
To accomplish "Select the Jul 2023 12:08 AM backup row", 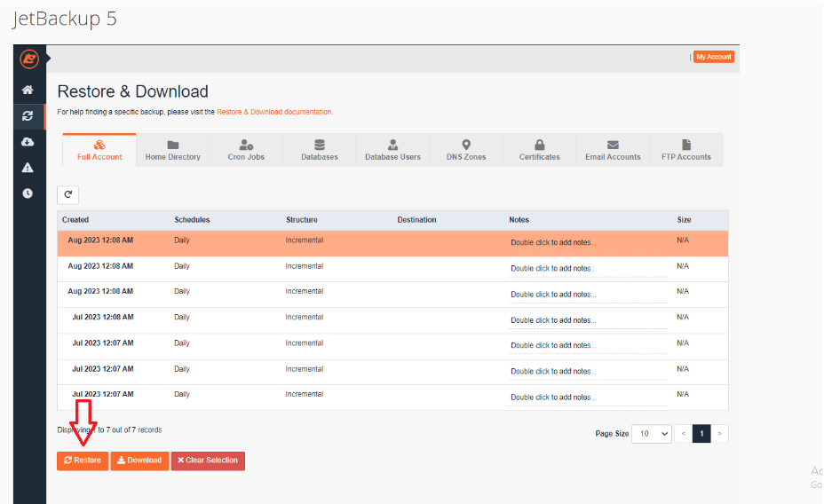I will coord(392,320).
